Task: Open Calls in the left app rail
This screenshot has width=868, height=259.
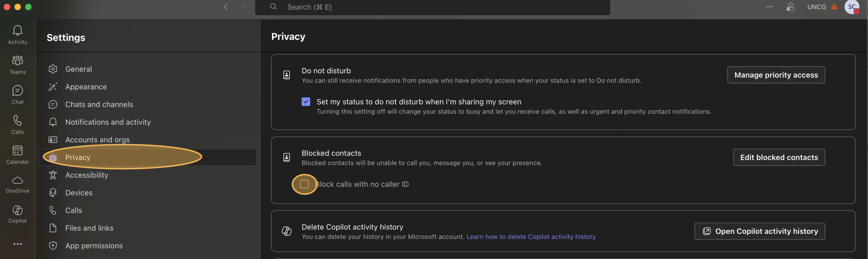Action: tap(18, 125)
